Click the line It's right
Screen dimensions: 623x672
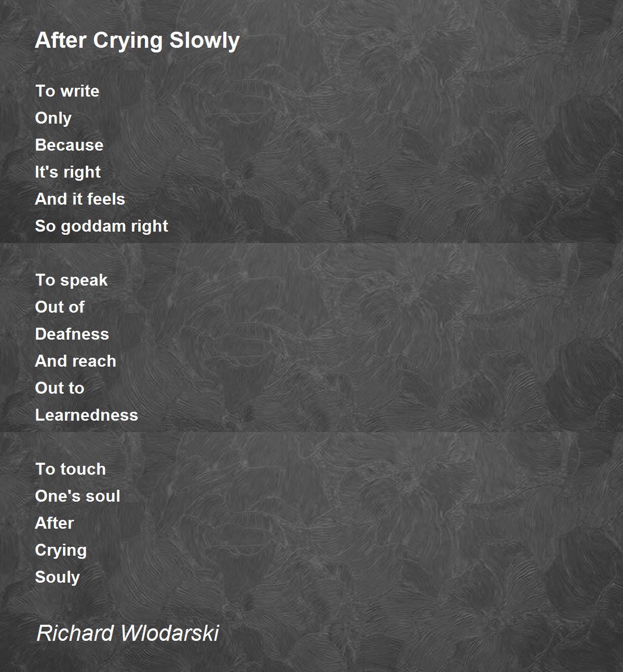pyautogui.click(x=67, y=172)
